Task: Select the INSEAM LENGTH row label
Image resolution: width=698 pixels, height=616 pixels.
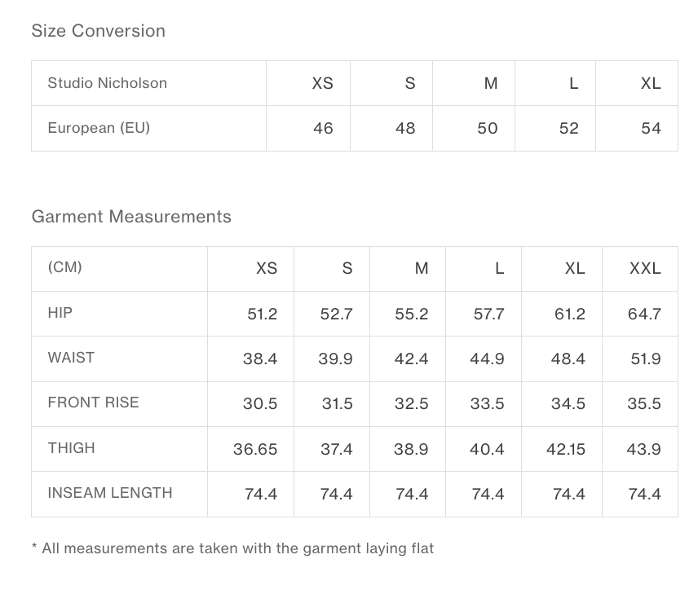Action: click(110, 493)
